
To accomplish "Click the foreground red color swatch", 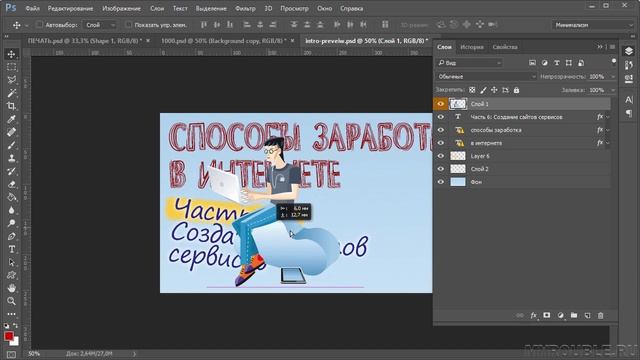I will click(9, 336).
